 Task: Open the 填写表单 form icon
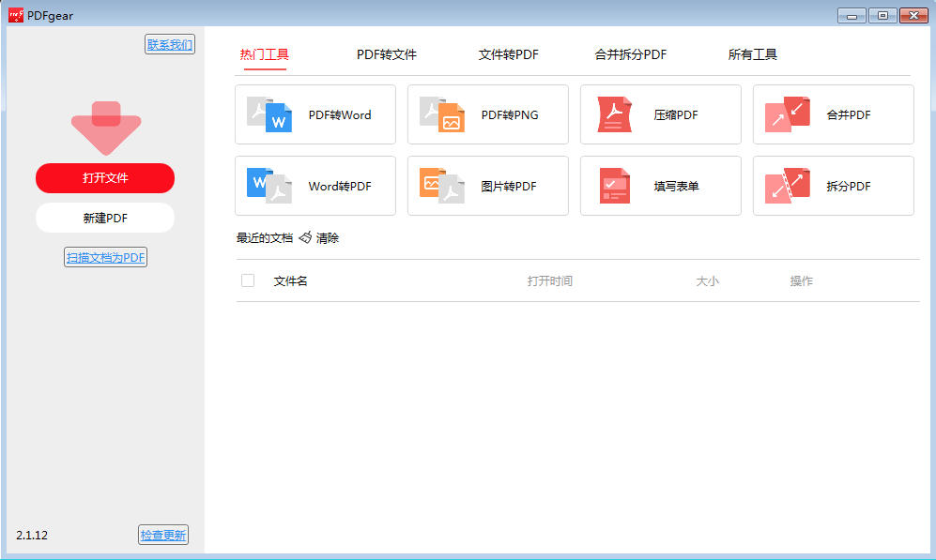(615, 186)
